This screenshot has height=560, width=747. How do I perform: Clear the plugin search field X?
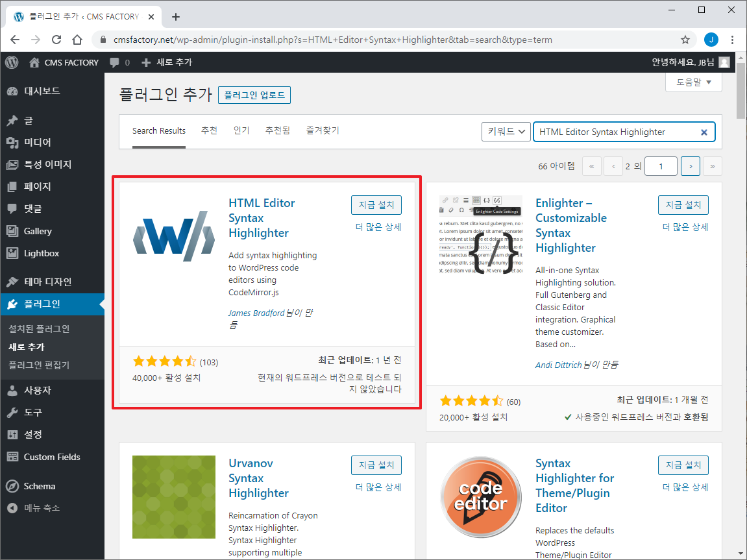pyautogui.click(x=704, y=132)
